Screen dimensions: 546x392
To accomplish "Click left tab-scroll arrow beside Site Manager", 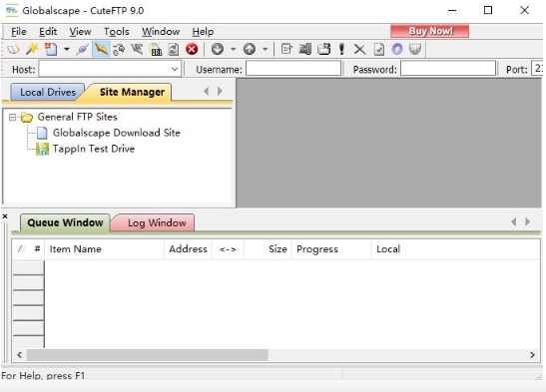I will click(x=207, y=91).
